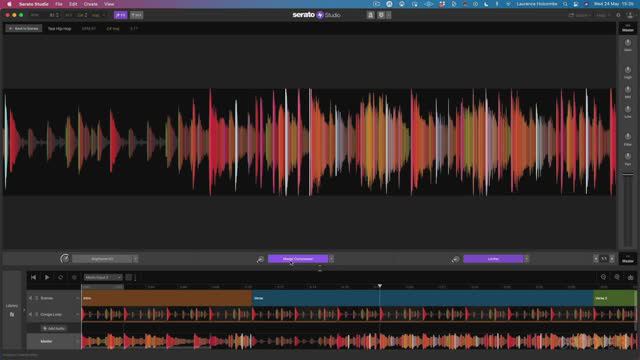The image size is (640, 360).
Task: Click the zoom in magnifier above timeline
Action: click(617, 277)
